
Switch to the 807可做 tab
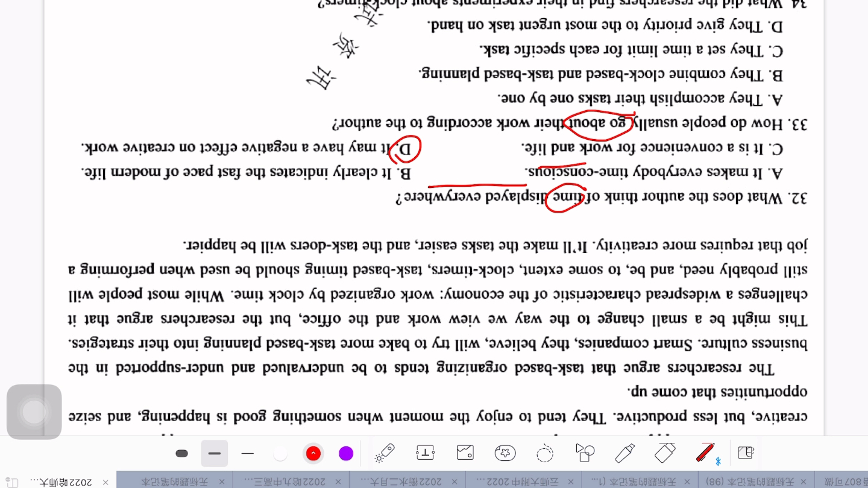847,482
